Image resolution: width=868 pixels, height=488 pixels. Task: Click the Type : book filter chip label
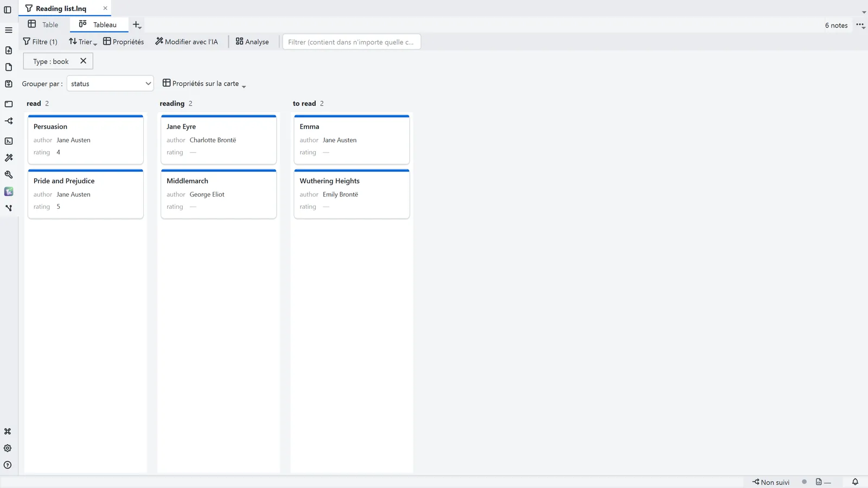coord(51,61)
